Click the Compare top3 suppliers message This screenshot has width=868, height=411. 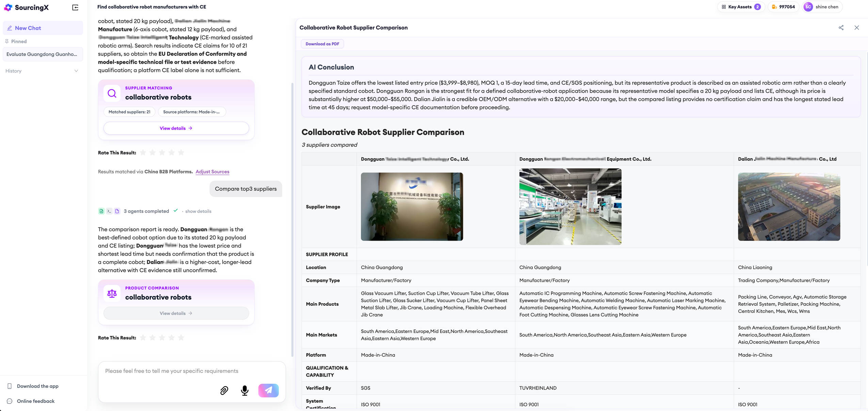(x=246, y=189)
